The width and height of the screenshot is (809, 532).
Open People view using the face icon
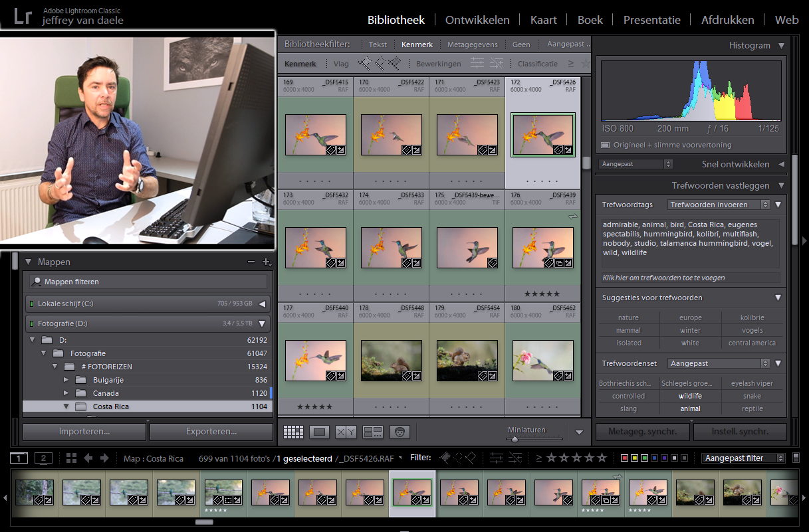[400, 432]
